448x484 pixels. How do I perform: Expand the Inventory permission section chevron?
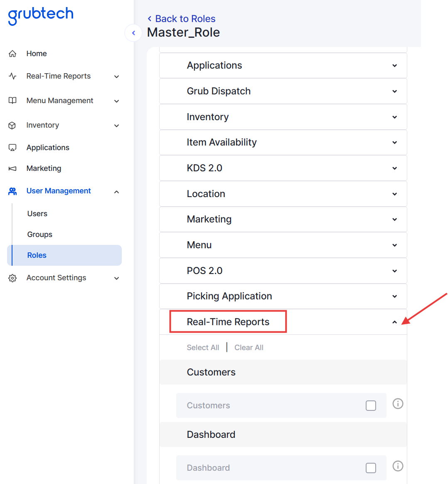[x=395, y=117]
